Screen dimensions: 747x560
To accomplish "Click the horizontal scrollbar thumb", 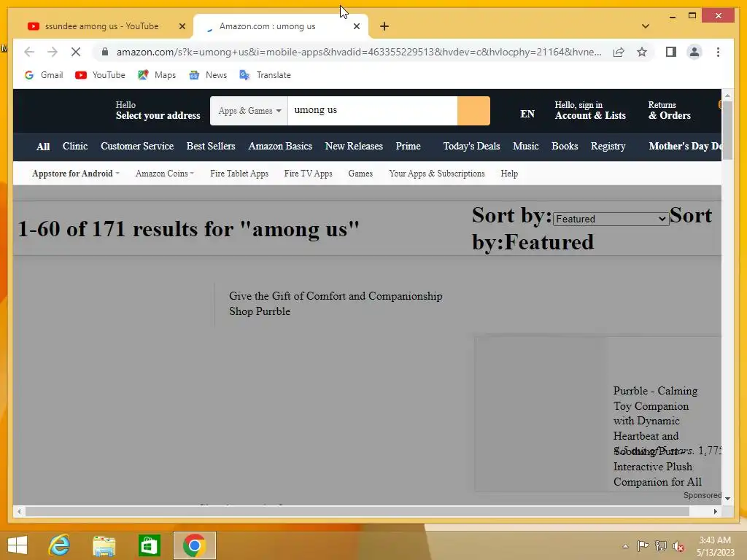I will coord(357,511).
